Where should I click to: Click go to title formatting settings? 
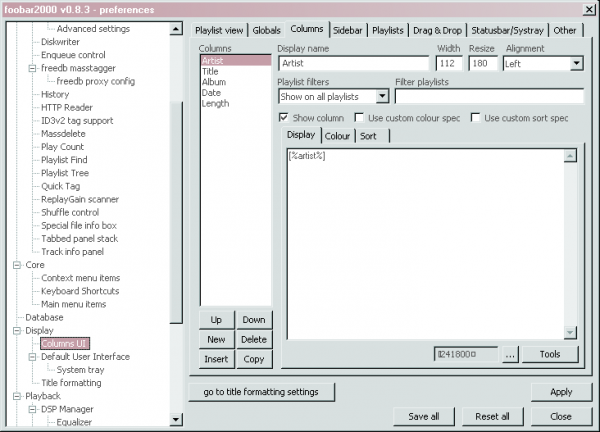click(x=262, y=391)
